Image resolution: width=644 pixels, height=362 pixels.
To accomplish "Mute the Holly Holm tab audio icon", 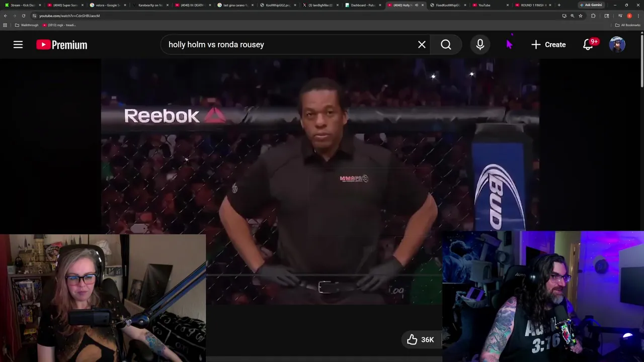I will (416, 5).
